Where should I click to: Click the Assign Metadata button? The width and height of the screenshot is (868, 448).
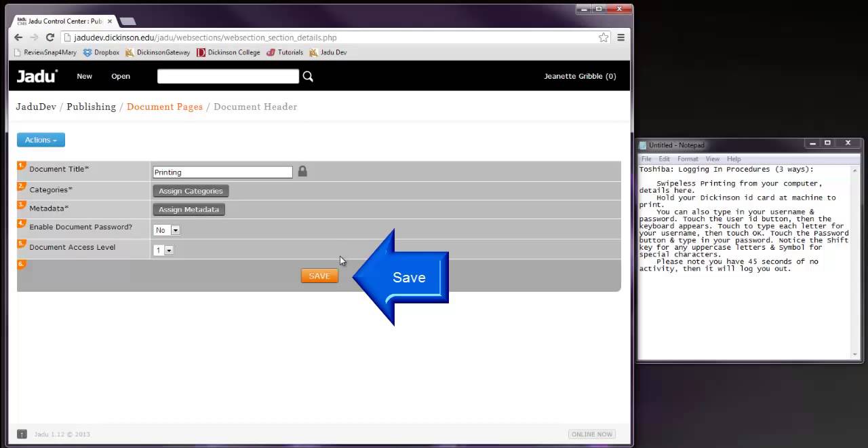coord(189,210)
